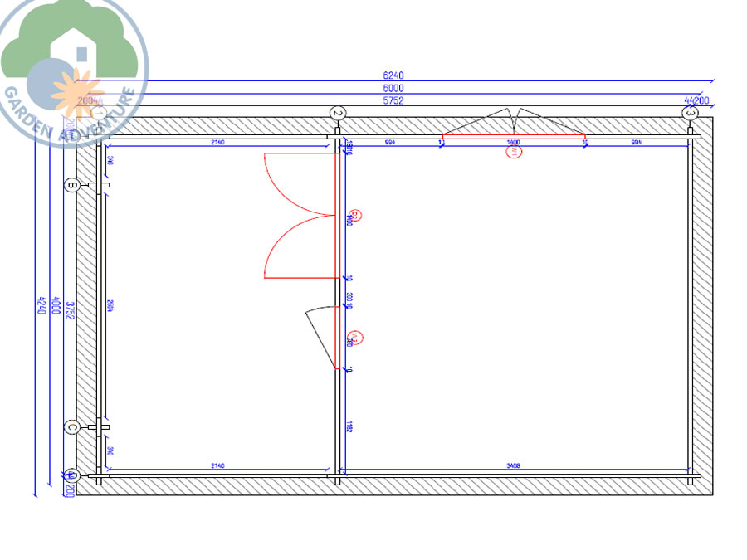
Task: Select grid marker circle 2
Action: pos(337,113)
